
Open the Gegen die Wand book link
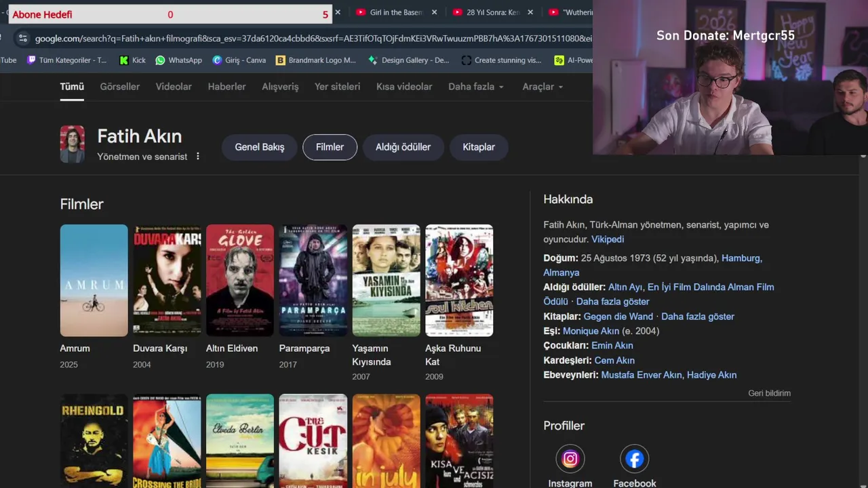[618, 317]
